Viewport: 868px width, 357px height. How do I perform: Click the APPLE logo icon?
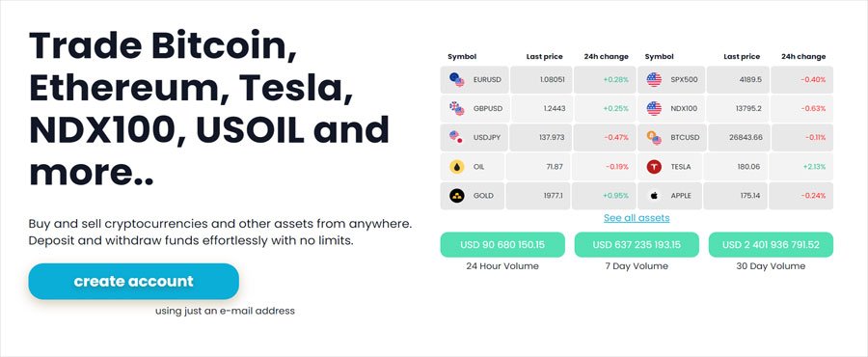click(x=654, y=195)
